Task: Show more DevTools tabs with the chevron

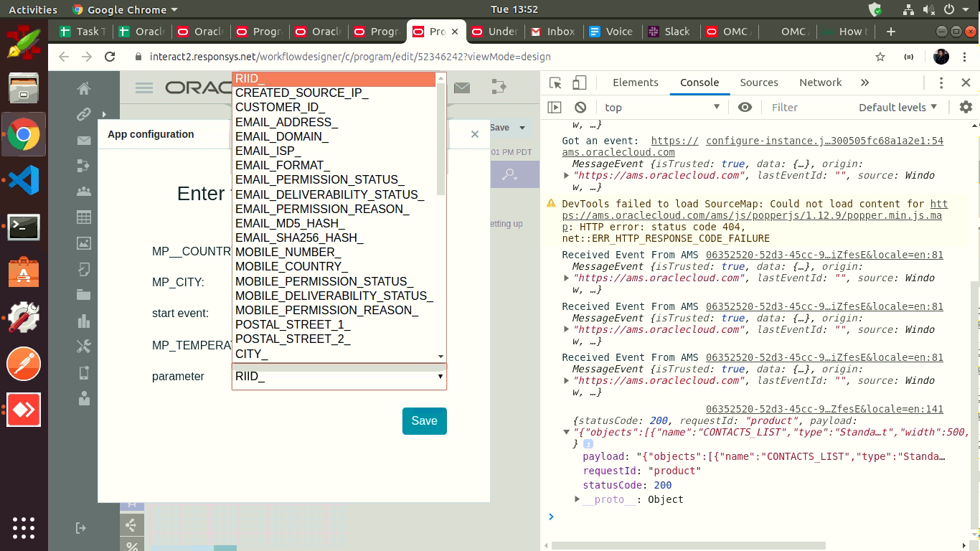Action: (864, 83)
